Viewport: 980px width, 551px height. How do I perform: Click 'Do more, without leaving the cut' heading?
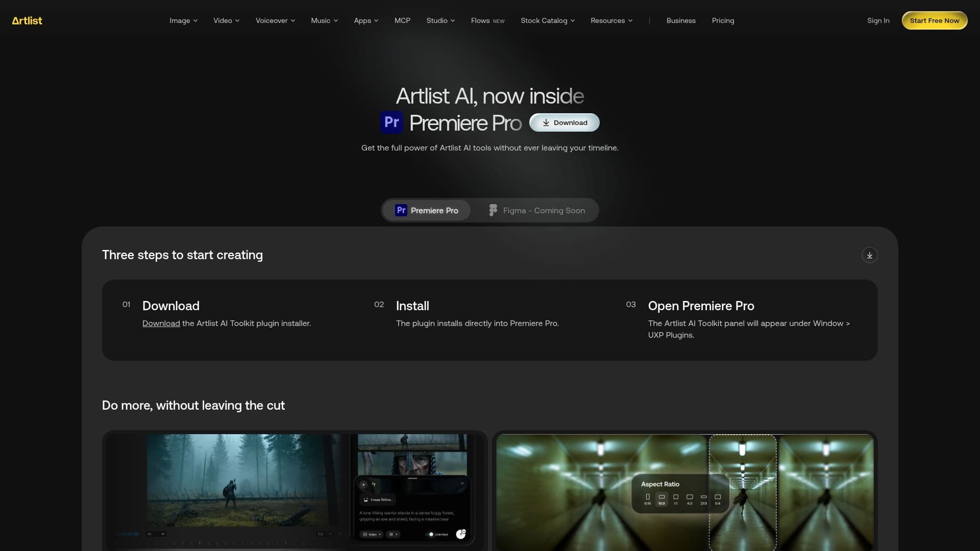pyautogui.click(x=193, y=406)
